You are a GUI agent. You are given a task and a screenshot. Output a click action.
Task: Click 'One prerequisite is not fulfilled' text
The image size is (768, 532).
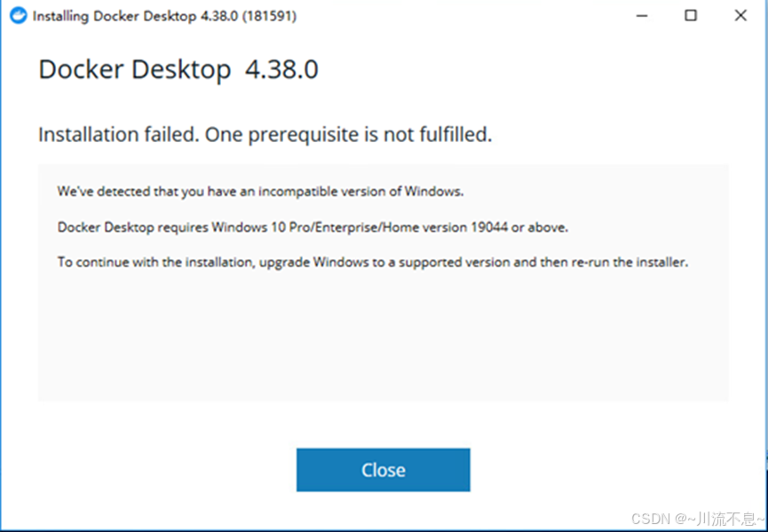tap(348, 135)
